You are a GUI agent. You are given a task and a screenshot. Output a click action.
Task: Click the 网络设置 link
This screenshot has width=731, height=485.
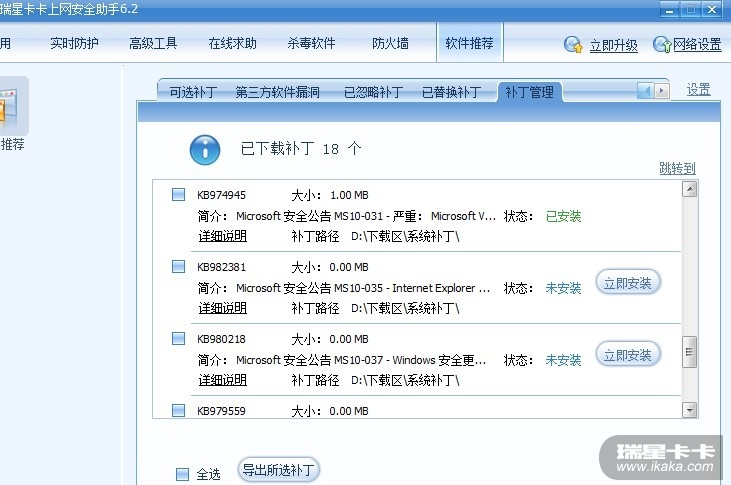click(697, 45)
